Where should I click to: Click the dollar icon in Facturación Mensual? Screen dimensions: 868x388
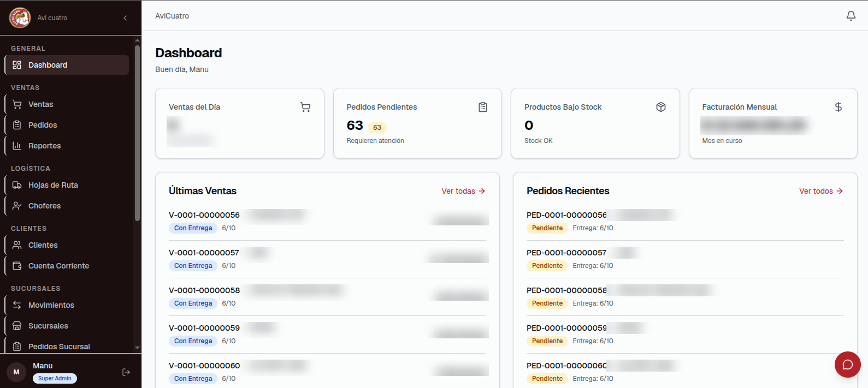(x=839, y=107)
